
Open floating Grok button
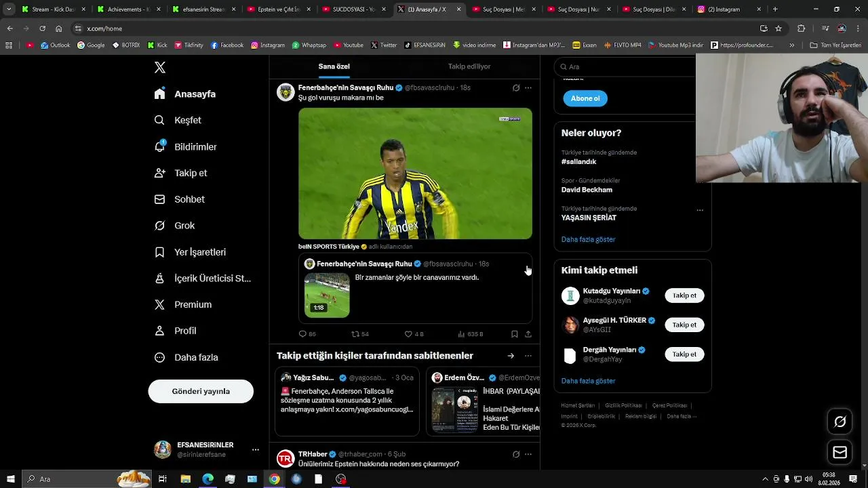[840, 422]
